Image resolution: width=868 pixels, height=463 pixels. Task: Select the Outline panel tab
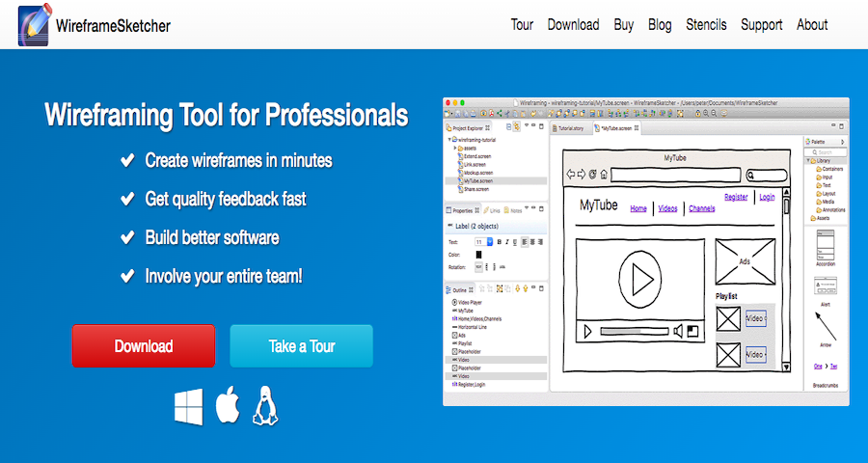pyautogui.click(x=461, y=290)
